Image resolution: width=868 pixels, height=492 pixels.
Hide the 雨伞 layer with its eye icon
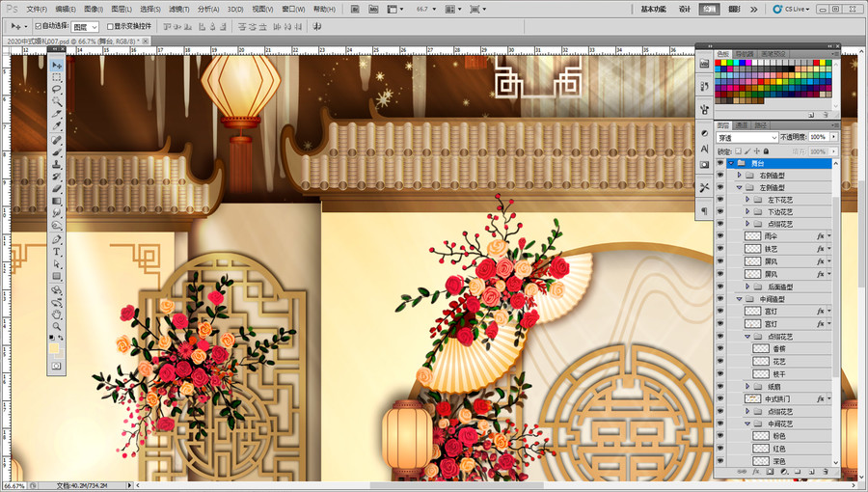pyautogui.click(x=720, y=236)
